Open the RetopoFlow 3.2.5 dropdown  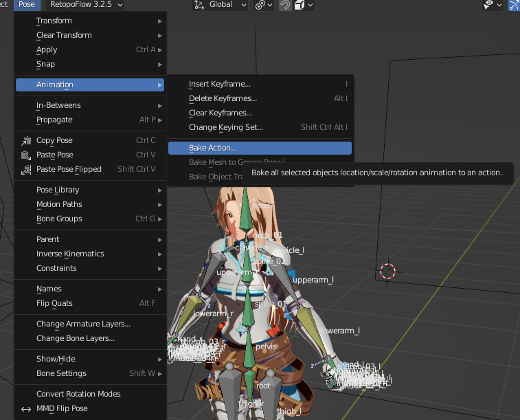(85, 5)
